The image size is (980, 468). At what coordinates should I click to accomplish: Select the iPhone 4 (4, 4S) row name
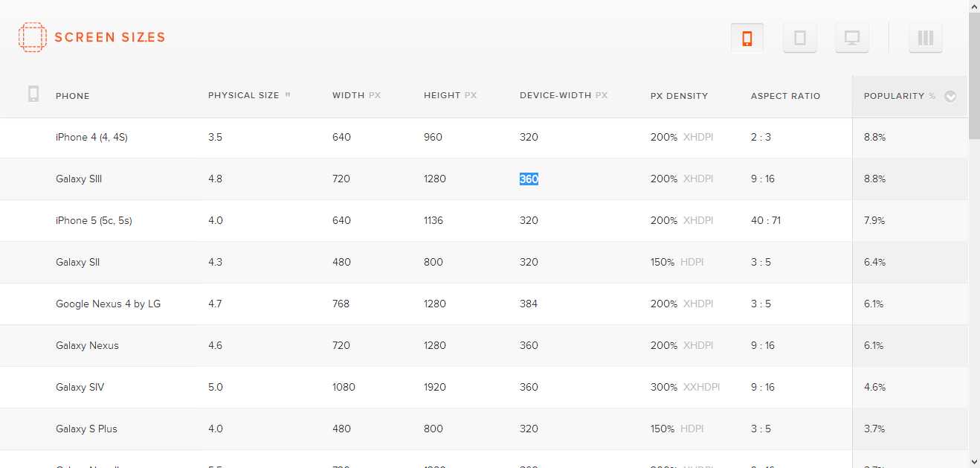point(91,137)
